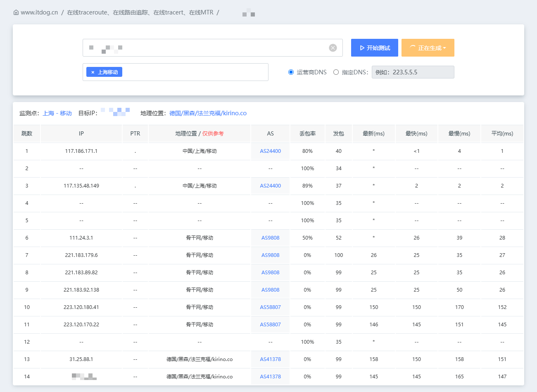Select IP cell 221.183.92.138
Image resolution: width=537 pixels, height=392 pixels.
click(x=81, y=290)
